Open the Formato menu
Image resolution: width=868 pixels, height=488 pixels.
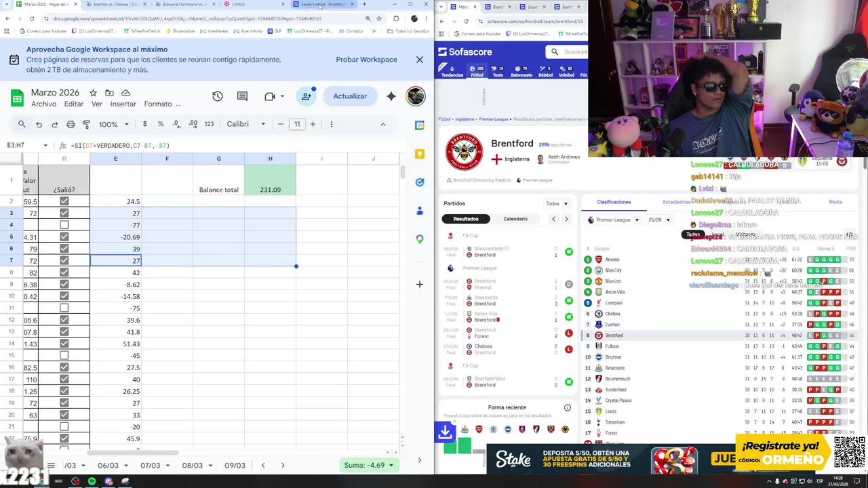click(x=158, y=104)
